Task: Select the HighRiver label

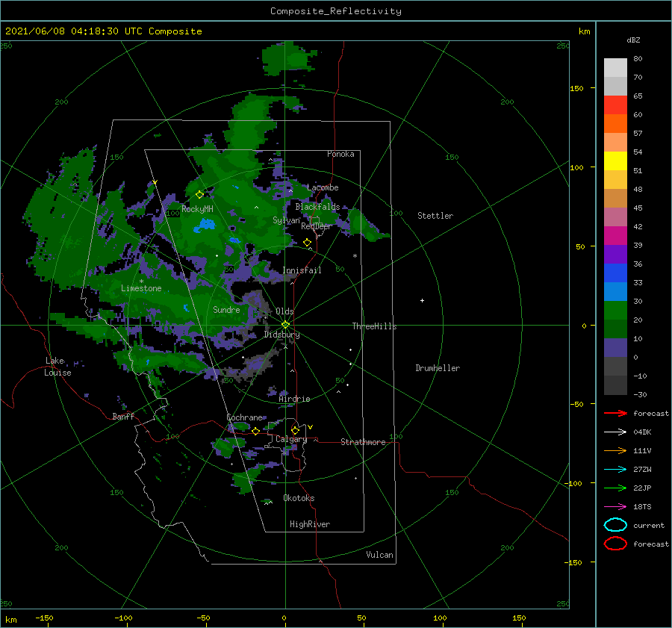Action: (310, 524)
